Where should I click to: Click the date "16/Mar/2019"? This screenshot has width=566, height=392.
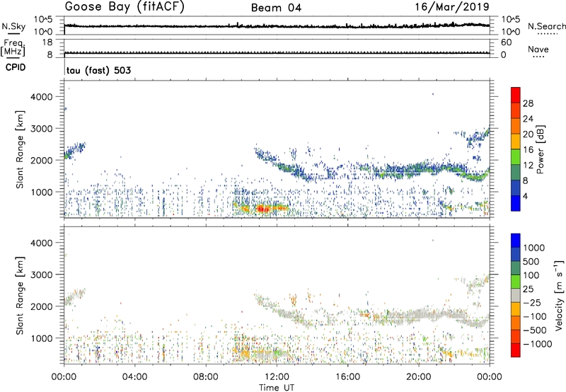tap(452, 7)
